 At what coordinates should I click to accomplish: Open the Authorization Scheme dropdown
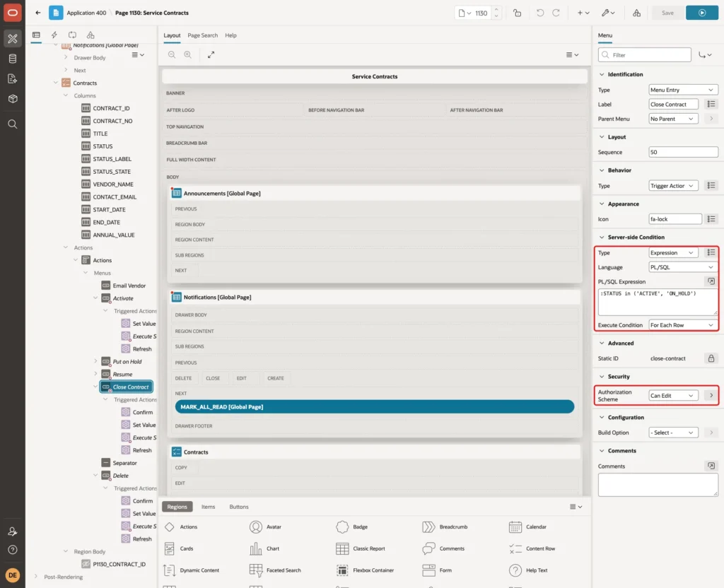673,396
